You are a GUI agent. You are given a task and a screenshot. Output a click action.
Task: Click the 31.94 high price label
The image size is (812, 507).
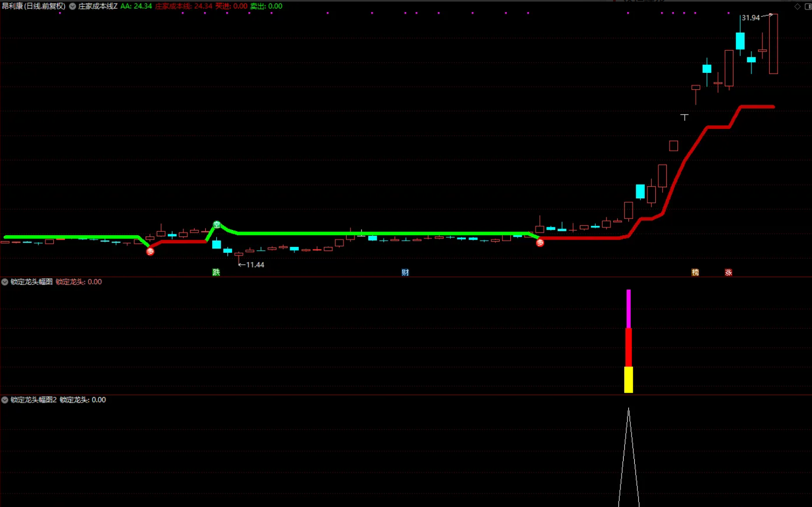click(x=750, y=18)
